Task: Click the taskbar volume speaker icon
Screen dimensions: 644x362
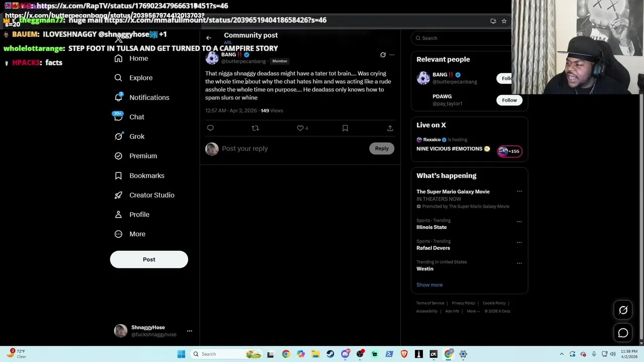Action: pos(613,354)
